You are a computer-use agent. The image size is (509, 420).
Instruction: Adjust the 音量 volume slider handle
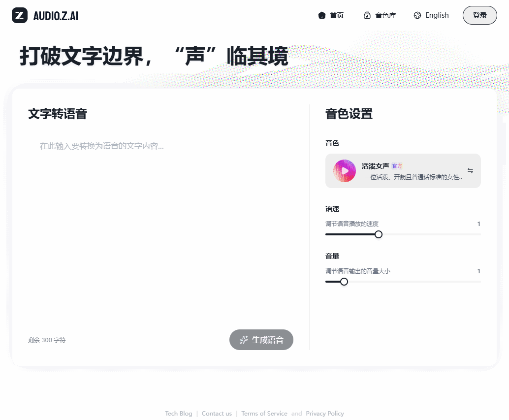[x=344, y=282]
